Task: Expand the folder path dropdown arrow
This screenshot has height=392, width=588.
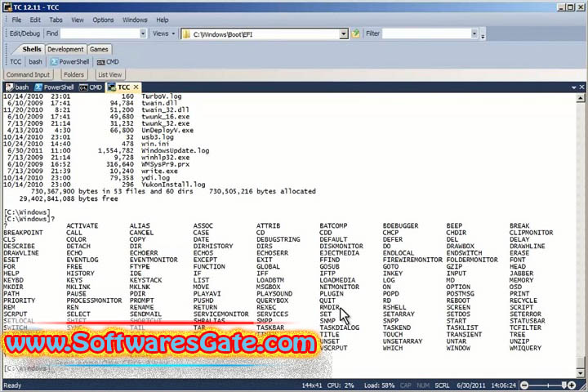Action: (x=344, y=34)
